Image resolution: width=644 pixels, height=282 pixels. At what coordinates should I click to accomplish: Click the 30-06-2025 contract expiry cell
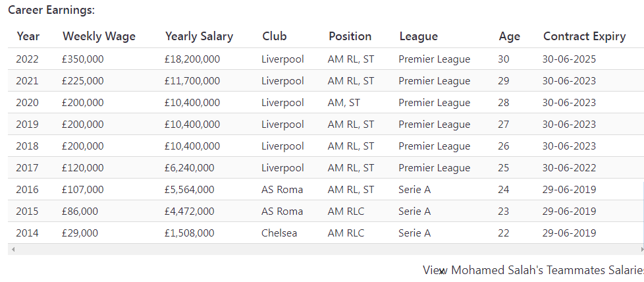(569, 59)
